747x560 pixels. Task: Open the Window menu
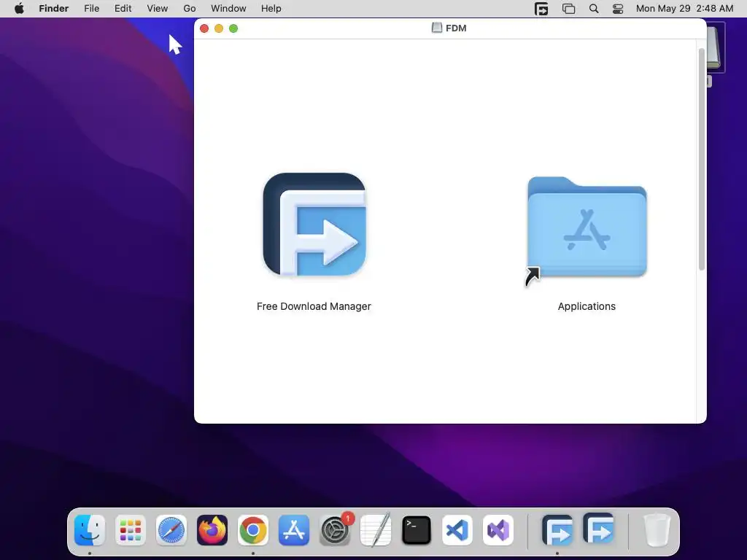point(228,8)
